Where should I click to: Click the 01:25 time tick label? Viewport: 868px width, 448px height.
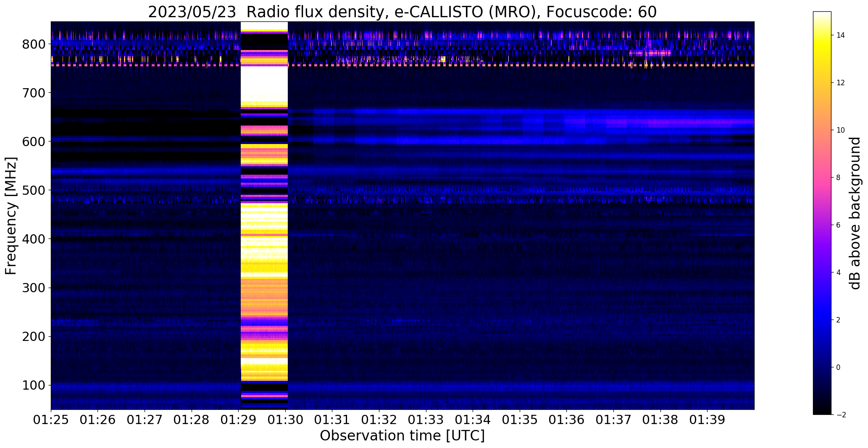51,420
